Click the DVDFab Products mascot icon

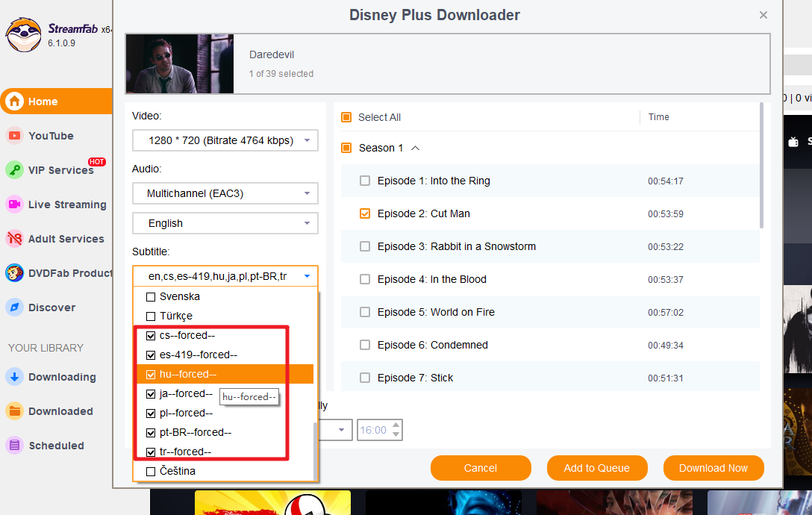[14, 272]
